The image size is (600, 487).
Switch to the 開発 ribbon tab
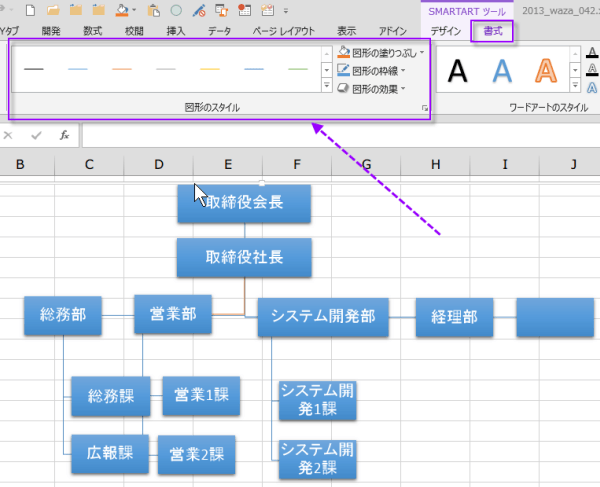coord(51,31)
